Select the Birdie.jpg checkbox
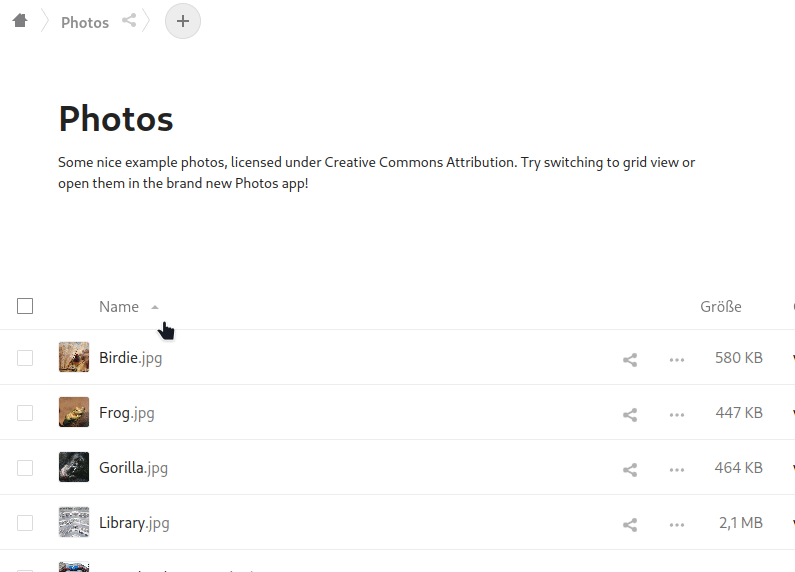 tap(25, 358)
